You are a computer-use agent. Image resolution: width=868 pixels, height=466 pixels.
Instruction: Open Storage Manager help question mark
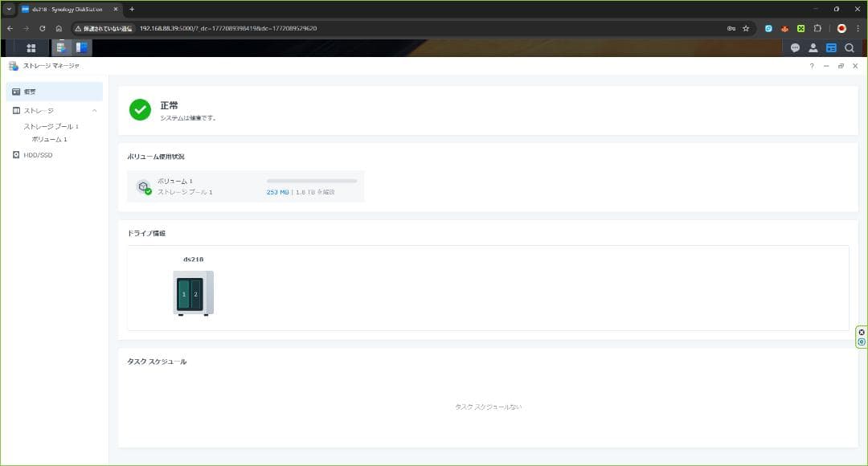pyautogui.click(x=812, y=66)
